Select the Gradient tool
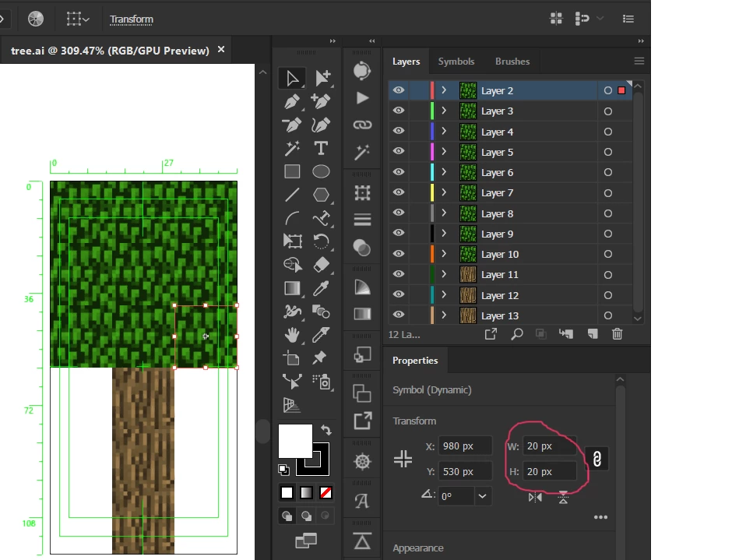Screen dimensions: 746x560 [292, 288]
